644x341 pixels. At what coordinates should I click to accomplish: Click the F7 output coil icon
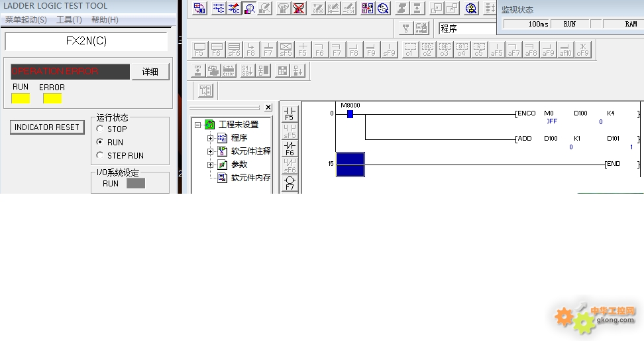pyautogui.click(x=289, y=182)
